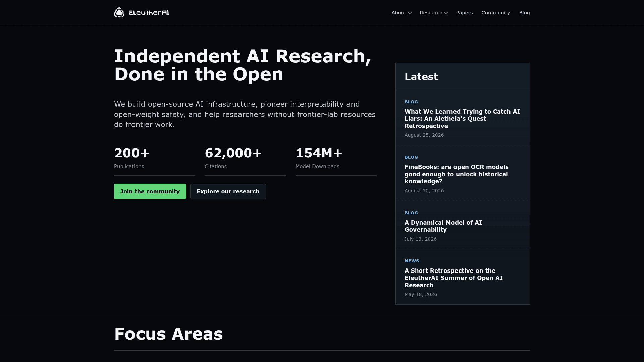Screen dimensions: 644x362
Task: Click the Focus Areas heading
Action: click(168, 334)
